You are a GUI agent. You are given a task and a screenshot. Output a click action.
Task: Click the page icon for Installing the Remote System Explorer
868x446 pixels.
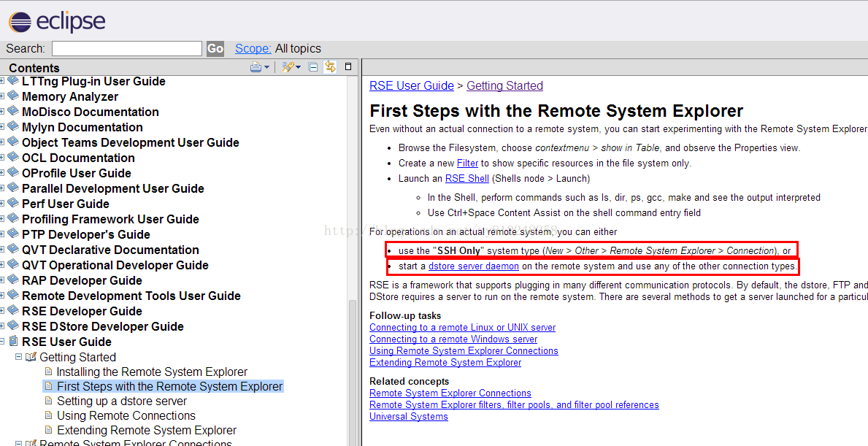click(x=49, y=372)
